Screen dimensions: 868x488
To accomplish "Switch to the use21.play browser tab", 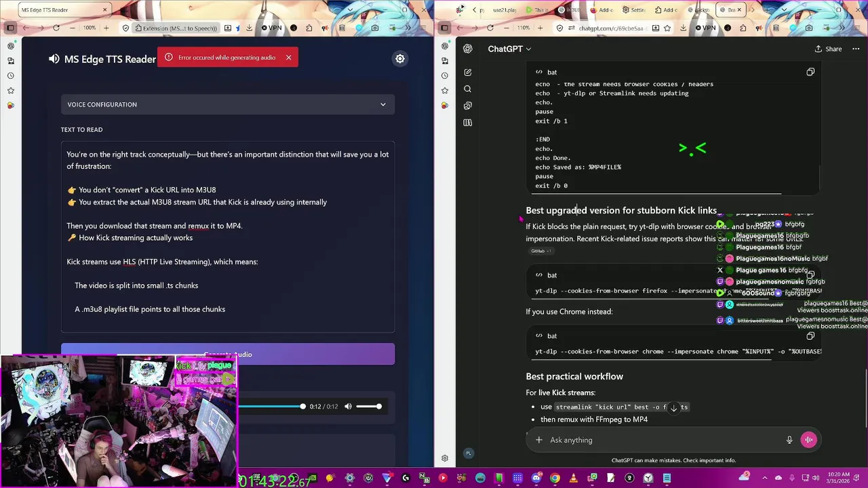I will 505,10.
